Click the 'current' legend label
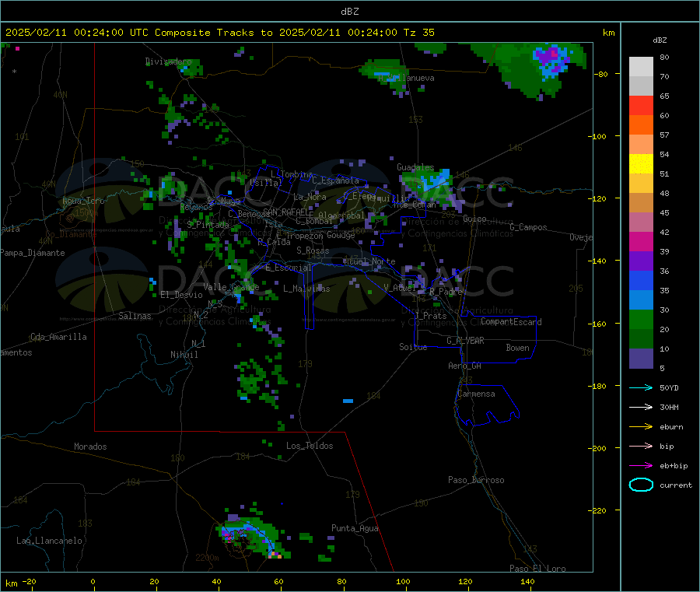Screen dimensions: 700x592 (x=676, y=485)
